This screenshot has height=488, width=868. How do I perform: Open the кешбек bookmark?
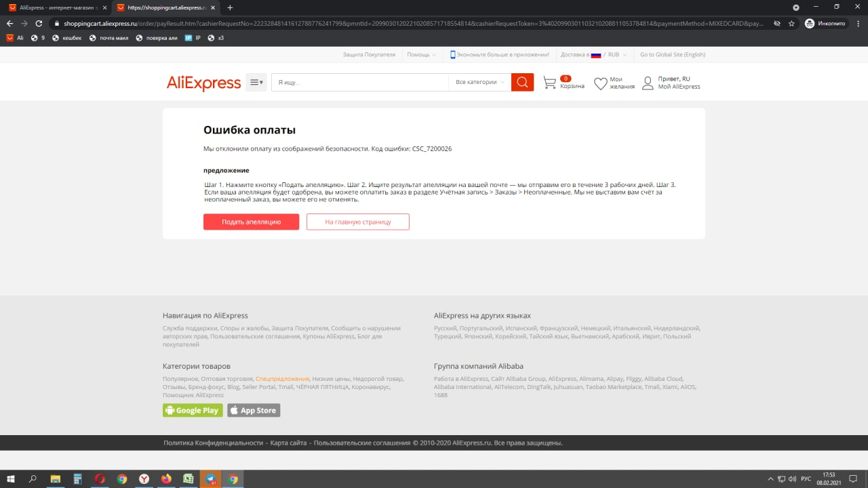pyautogui.click(x=66, y=38)
